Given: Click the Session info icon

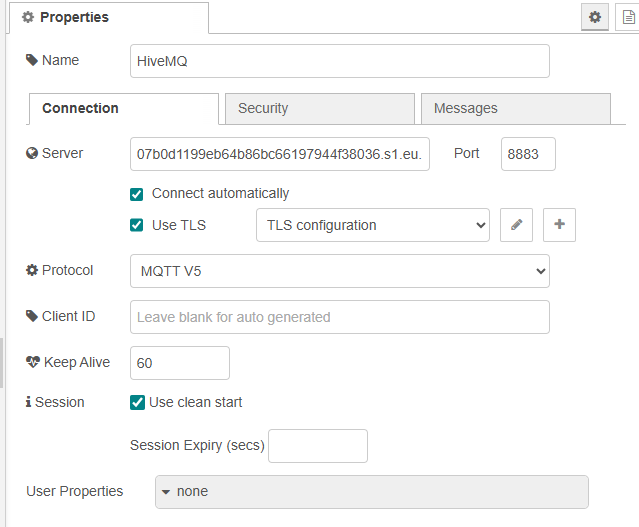Looking at the screenshot, I should coord(28,402).
